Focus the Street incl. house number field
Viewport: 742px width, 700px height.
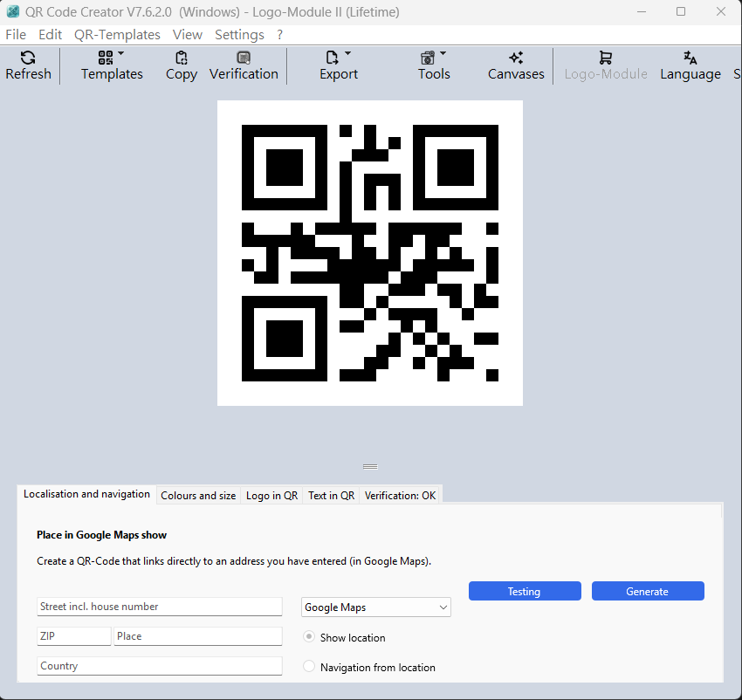[x=160, y=607]
